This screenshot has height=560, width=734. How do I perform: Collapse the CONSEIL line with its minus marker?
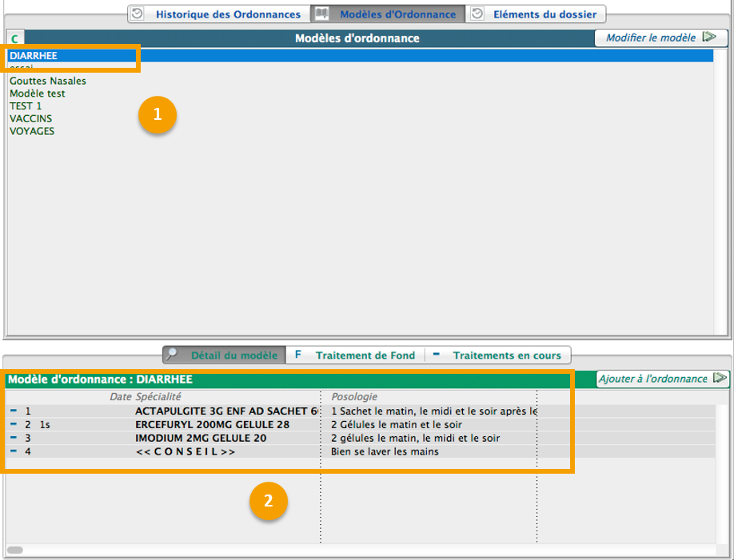click(14, 451)
